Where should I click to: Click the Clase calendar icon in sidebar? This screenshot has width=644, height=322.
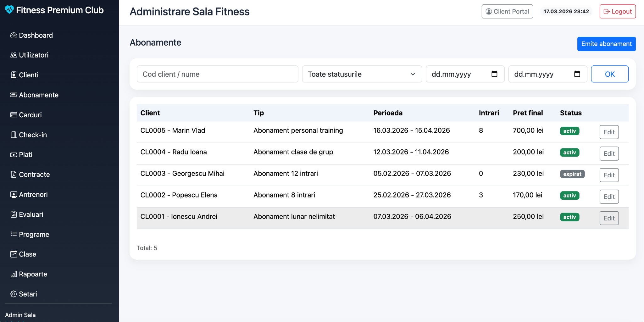pyautogui.click(x=14, y=254)
